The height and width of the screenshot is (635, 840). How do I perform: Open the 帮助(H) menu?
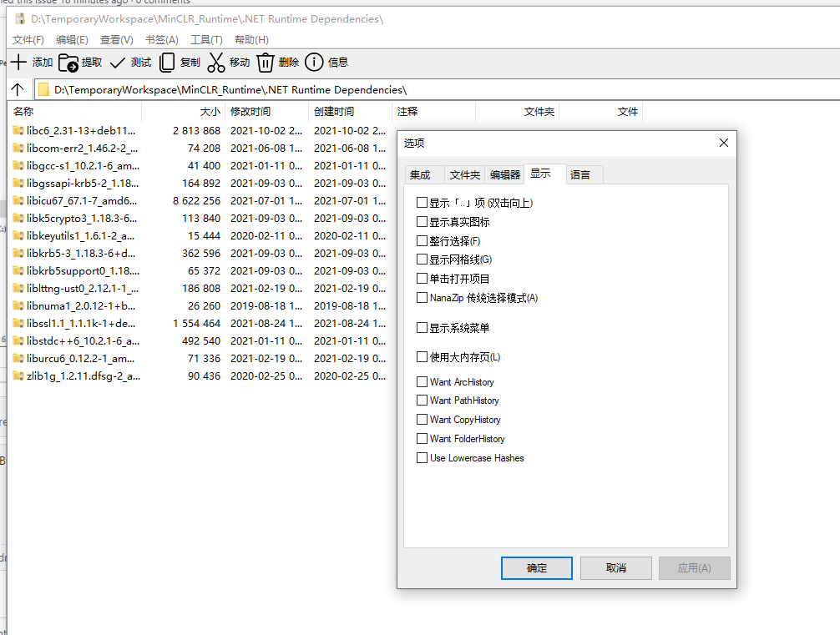click(x=251, y=39)
